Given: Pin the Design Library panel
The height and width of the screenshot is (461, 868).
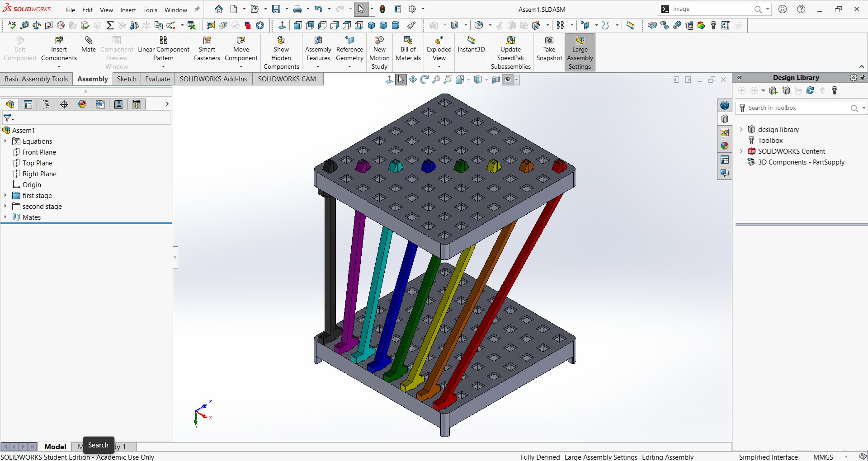Looking at the screenshot, I should click(x=863, y=78).
